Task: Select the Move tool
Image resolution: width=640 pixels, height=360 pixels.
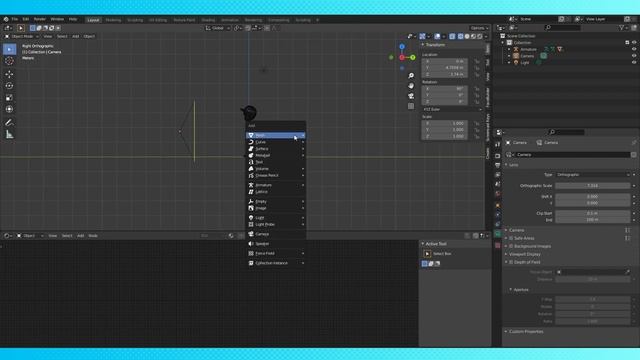Action: (9, 74)
